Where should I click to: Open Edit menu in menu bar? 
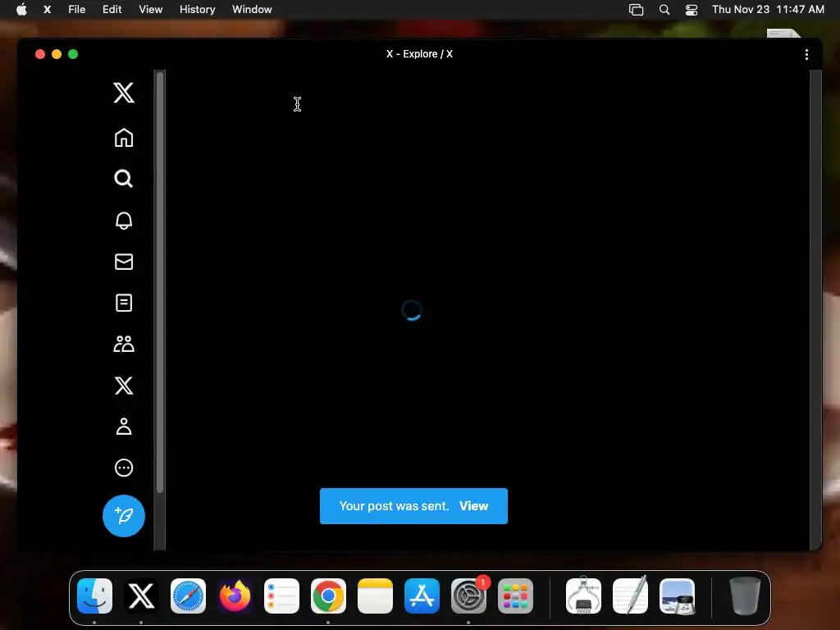click(x=112, y=9)
